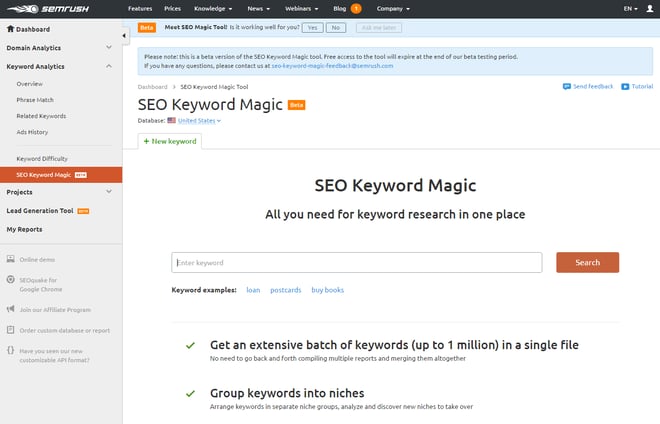The height and width of the screenshot is (424, 660).
Task: Click the Ask me later button
Action: click(379, 28)
